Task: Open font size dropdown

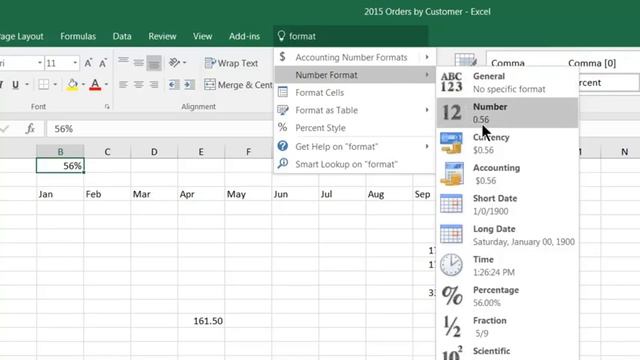Action: pyautogui.click(x=76, y=63)
